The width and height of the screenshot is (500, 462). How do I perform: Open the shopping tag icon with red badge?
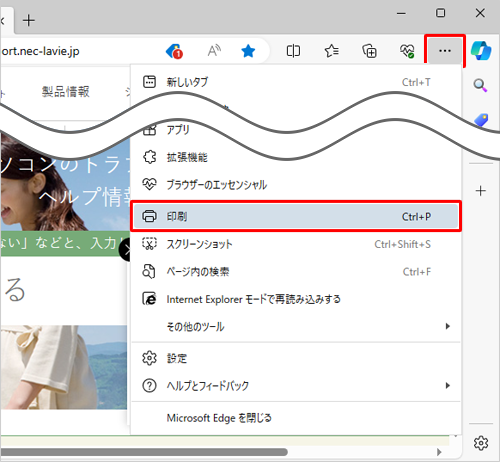pyautogui.click(x=174, y=51)
